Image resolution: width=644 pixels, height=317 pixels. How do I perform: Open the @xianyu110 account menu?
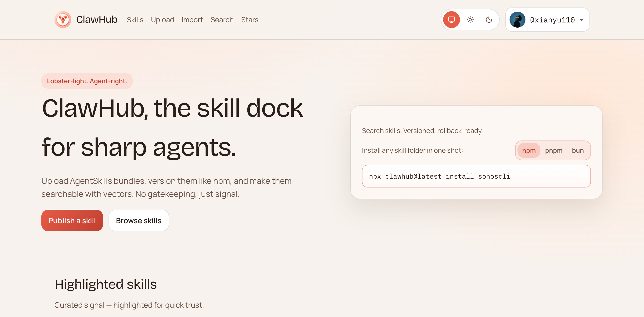pos(552,20)
